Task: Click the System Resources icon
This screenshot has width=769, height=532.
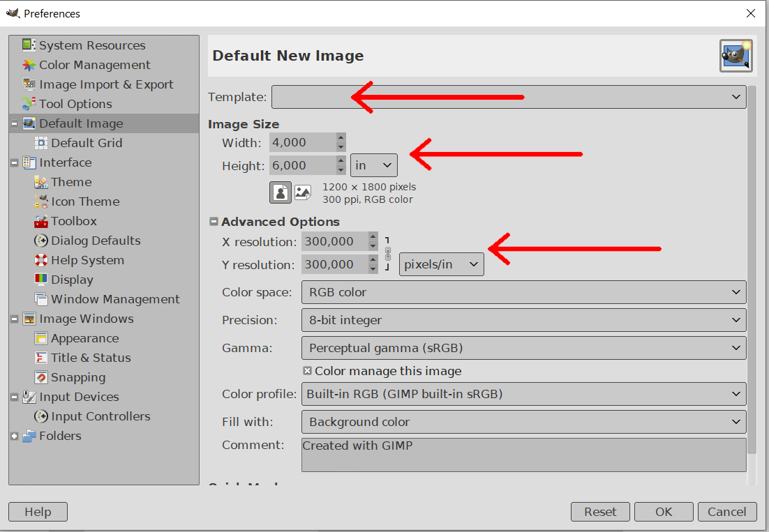Action: click(x=29, y=45)
